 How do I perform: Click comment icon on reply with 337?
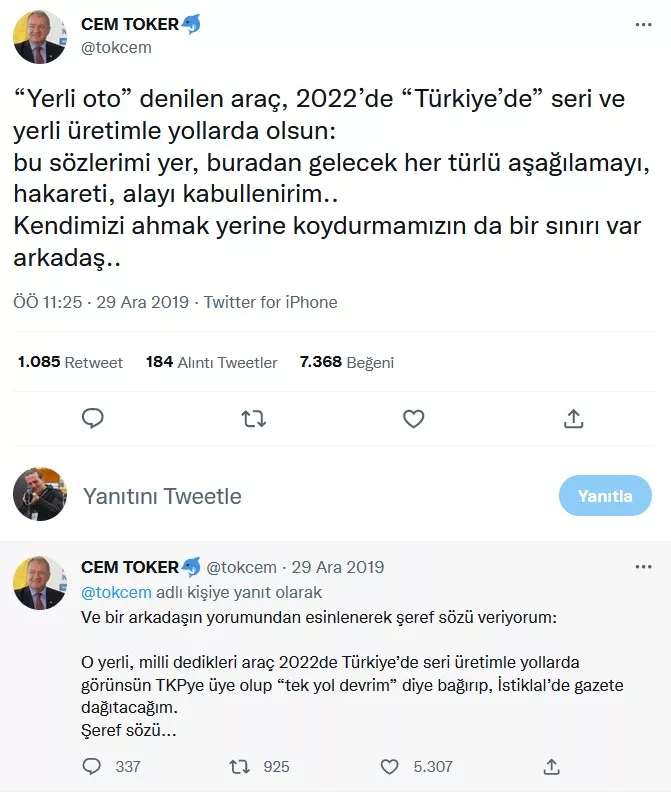92,766
